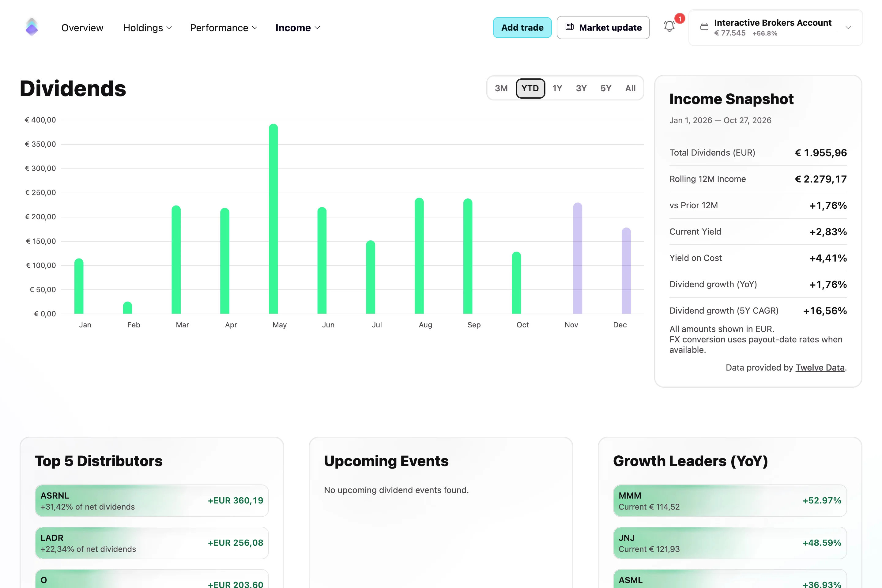Screen dimensions: 882x588
Task: Click the 5Y CAGR value +16,56%
Action: pos(825,311)
